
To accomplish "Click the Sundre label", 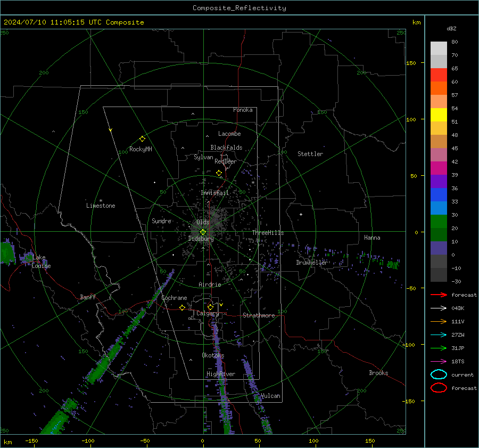I will click(161, 221).
